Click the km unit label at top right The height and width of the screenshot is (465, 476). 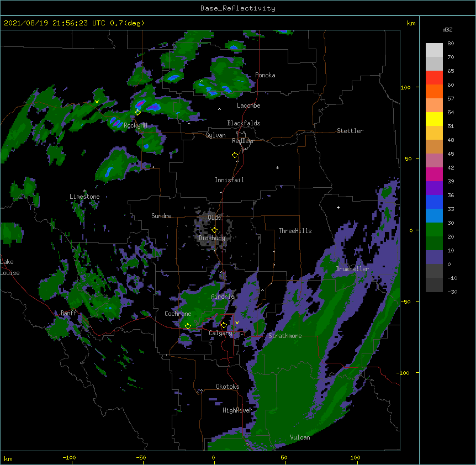pos(411,23)
